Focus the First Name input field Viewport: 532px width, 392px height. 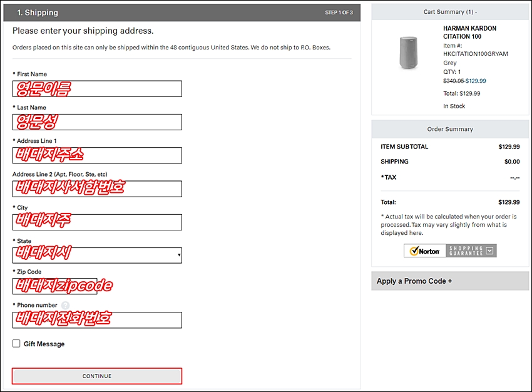pos(97,88)
